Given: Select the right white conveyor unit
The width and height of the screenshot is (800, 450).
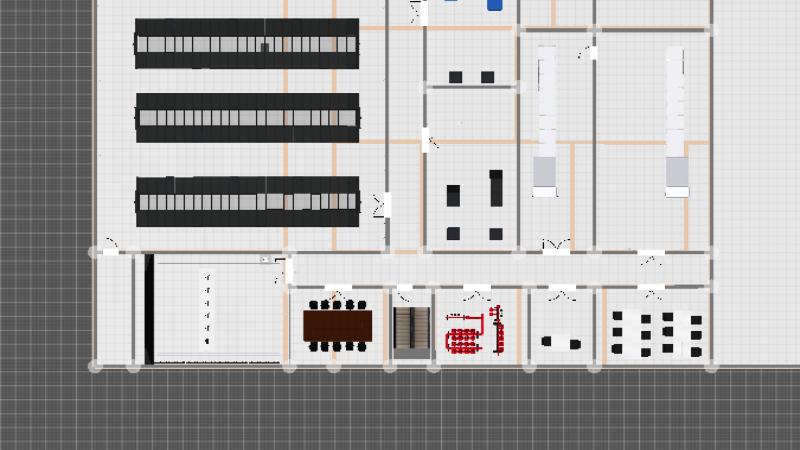Looking at the screenshot, I should coord(677,120).
